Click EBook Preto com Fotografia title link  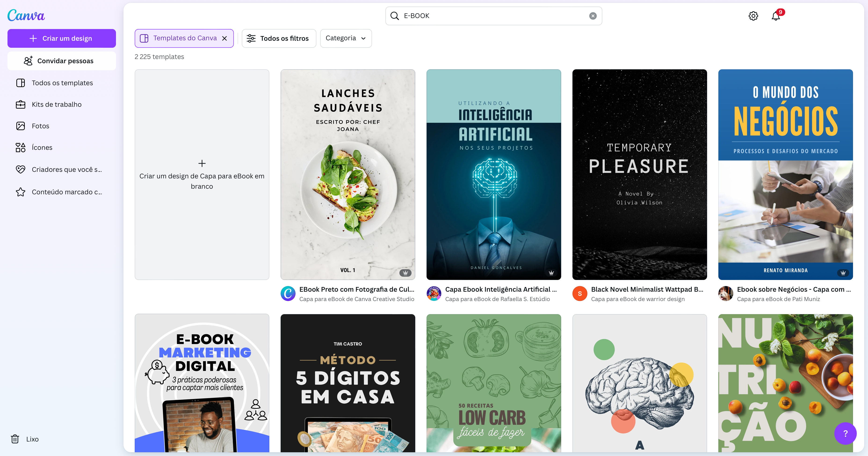tap(357, 289)
